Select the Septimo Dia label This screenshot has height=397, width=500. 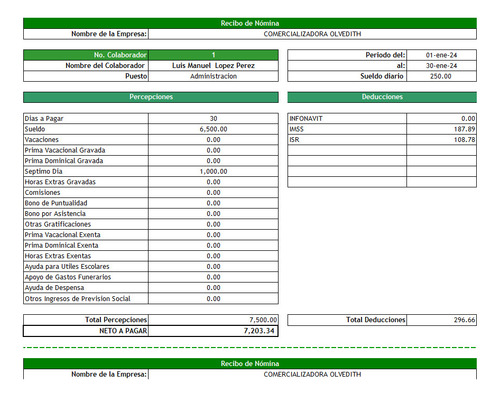[x=43, y=172]
